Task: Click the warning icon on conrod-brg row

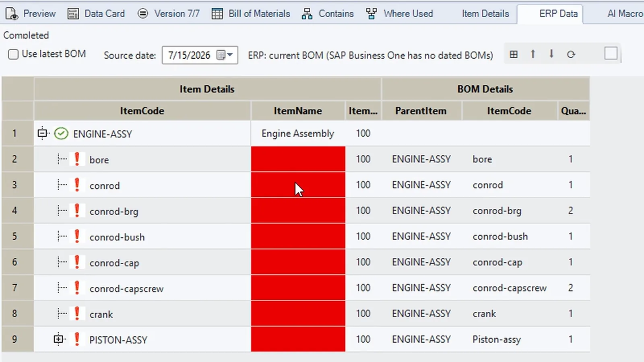Action: (77, 210)
